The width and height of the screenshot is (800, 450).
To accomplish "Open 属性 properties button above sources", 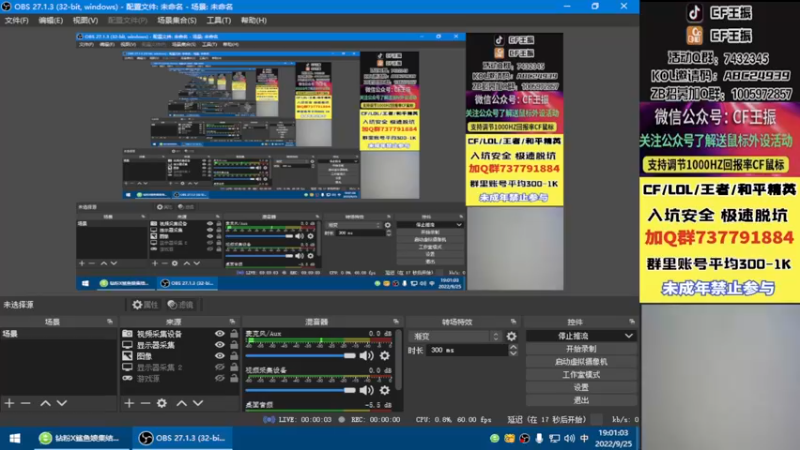I will coord(145,305).
